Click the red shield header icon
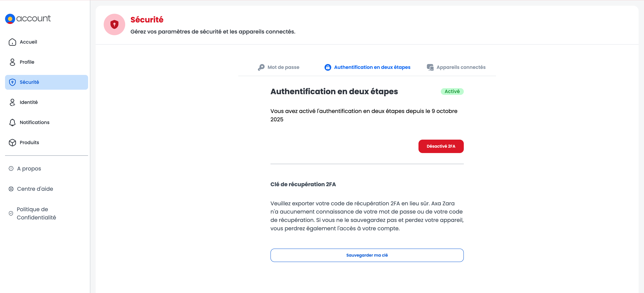This screenshot has height=293, width=644. (x=114, y=24)
